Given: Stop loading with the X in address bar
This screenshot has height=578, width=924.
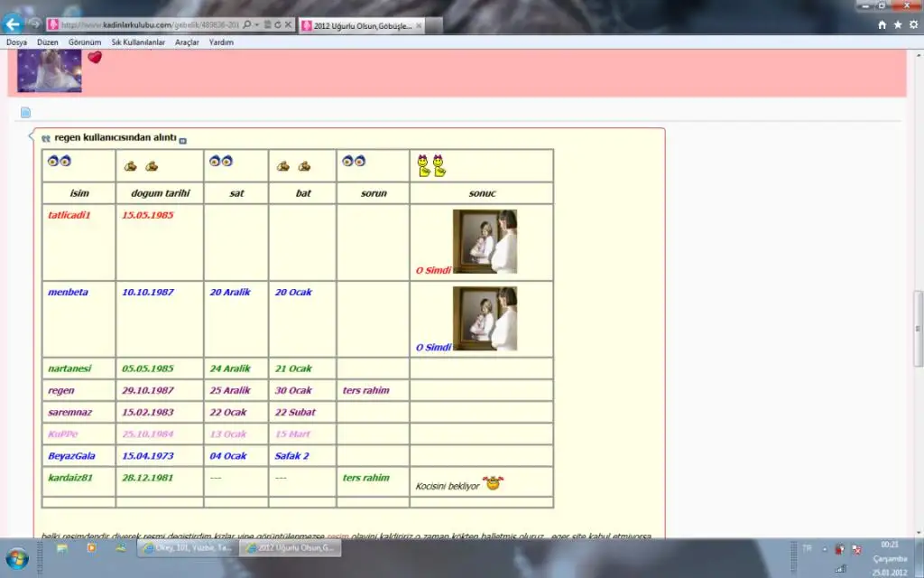Looking at the screenshot, I should point(288,24).
